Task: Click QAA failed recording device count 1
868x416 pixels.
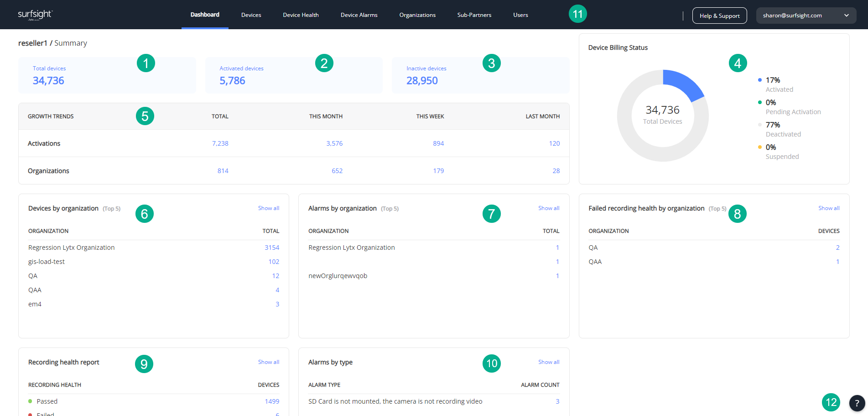Action: [x=837, y=262]
